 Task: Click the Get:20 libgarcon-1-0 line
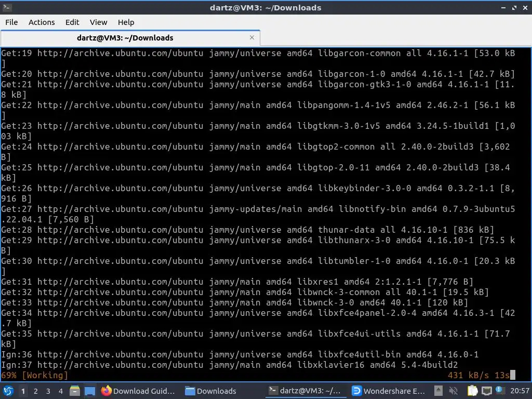[258, 74]
